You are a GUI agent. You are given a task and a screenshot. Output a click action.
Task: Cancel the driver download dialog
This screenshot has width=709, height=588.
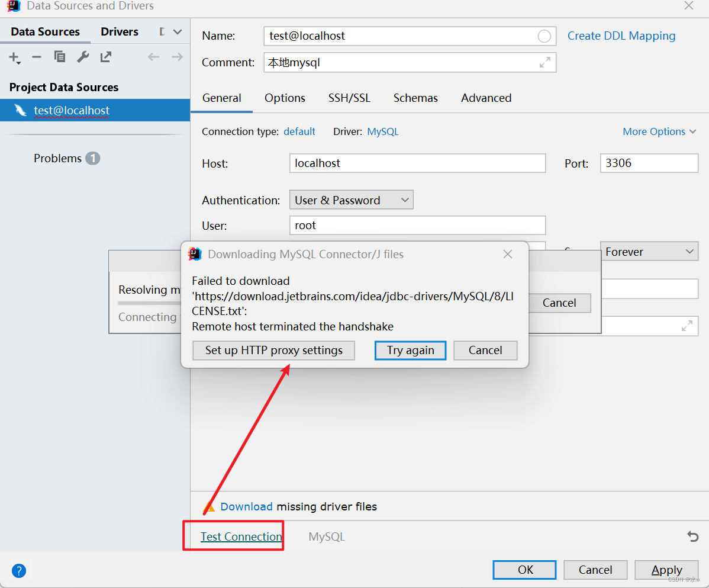[485, 351]
